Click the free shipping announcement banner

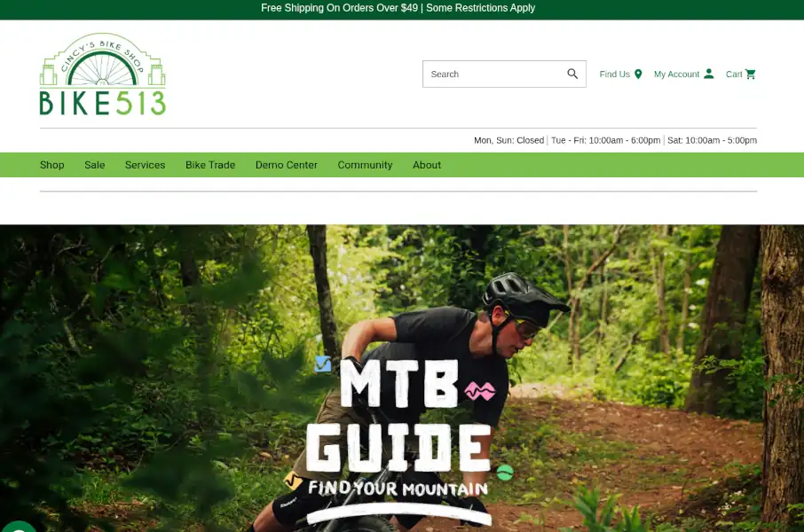click(x=398, y=8)
